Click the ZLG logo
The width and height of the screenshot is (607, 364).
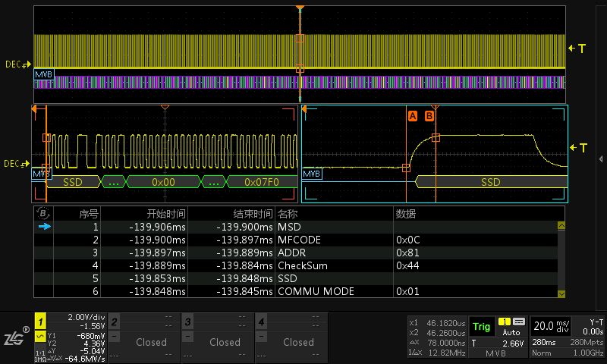16,337
